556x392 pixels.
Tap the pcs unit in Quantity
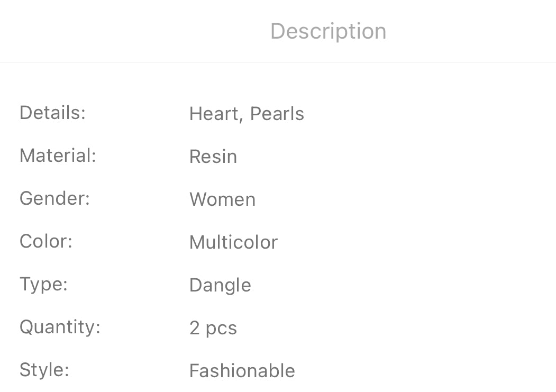[x=221, y=329]
